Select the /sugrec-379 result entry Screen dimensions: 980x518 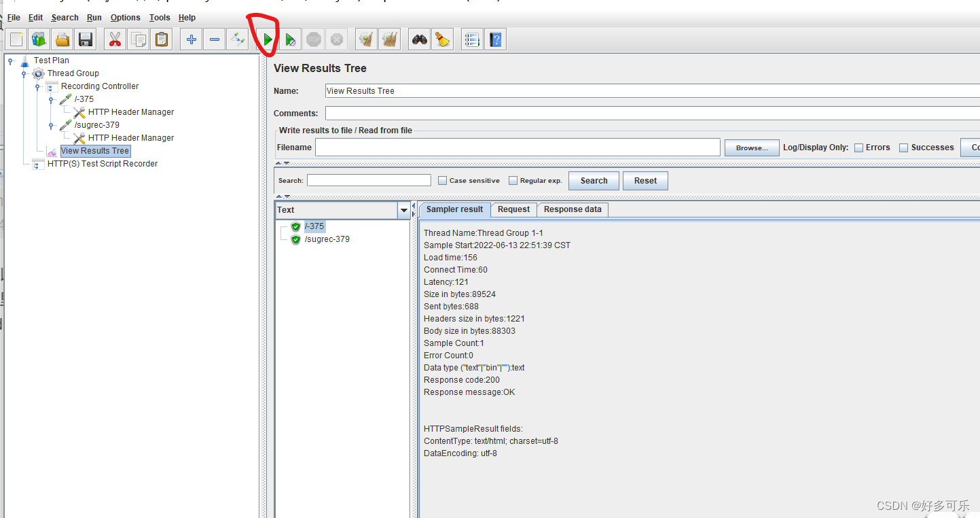[x=327, y=239]
